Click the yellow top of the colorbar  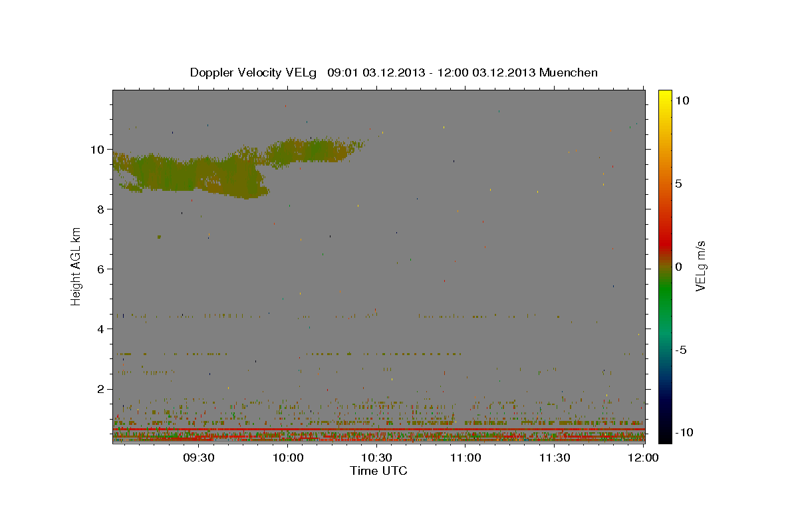(665, 96)
